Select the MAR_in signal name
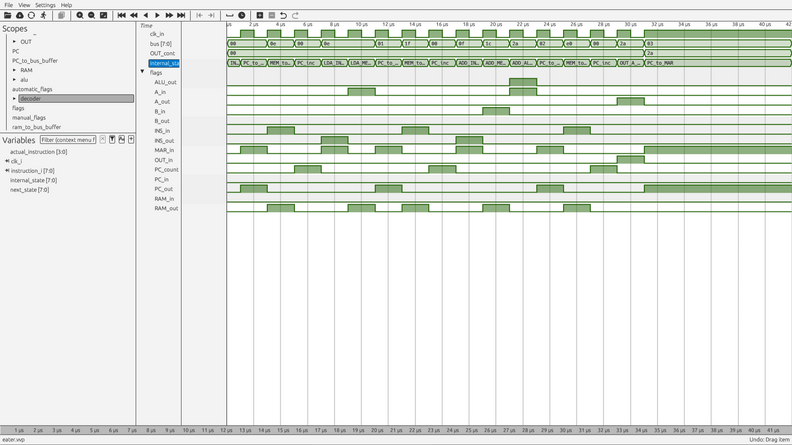 (164, 150)
